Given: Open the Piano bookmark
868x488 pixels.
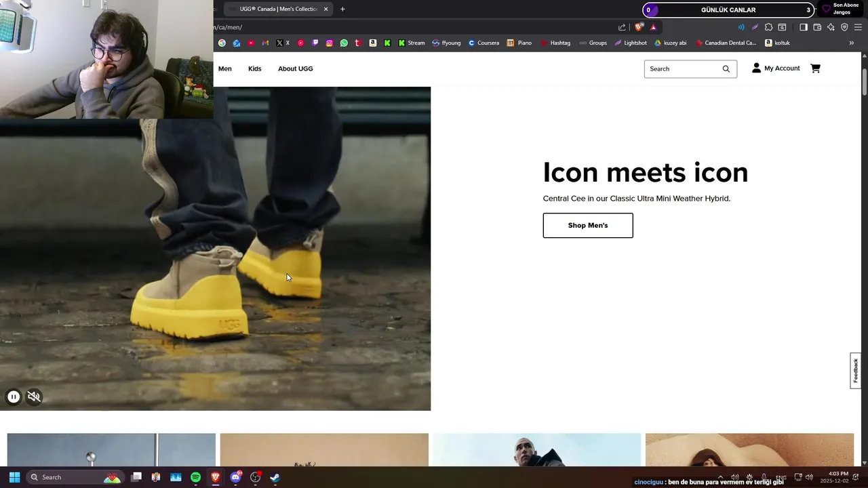Looking at the screenshot, I should (519, 43).
